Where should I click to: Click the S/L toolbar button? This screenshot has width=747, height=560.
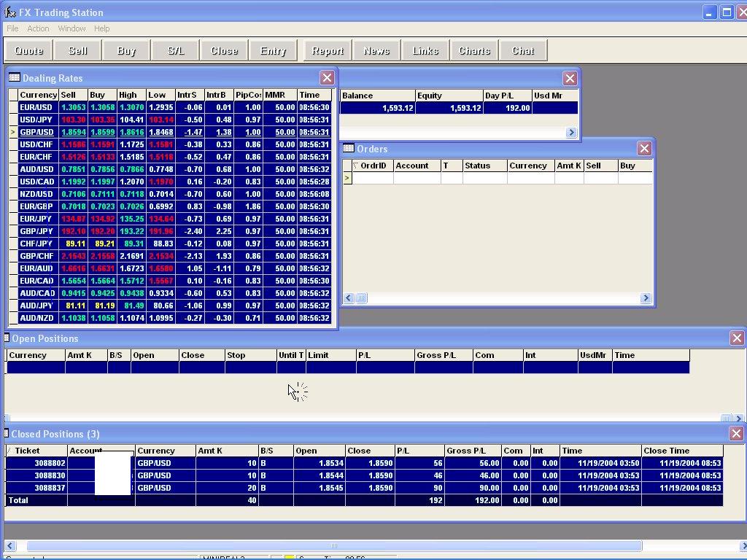[x=175, y=50]
